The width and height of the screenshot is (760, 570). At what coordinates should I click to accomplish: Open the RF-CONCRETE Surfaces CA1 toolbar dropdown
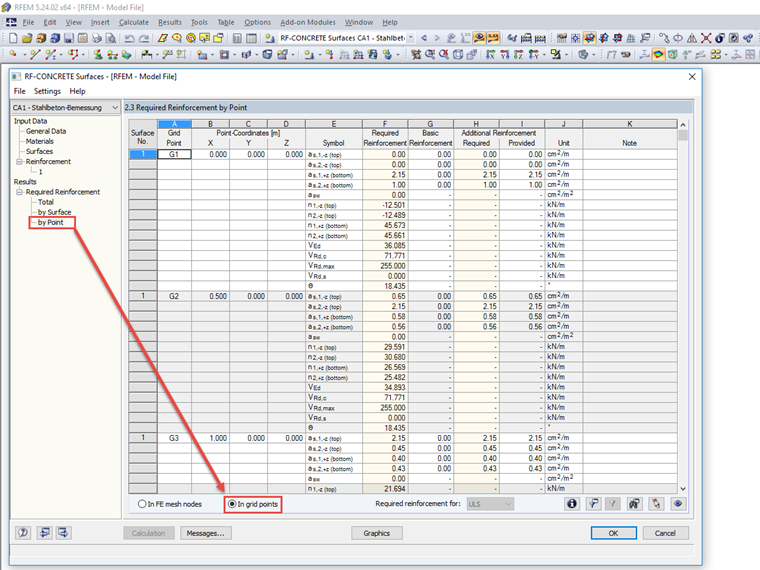tap(411, 38)
